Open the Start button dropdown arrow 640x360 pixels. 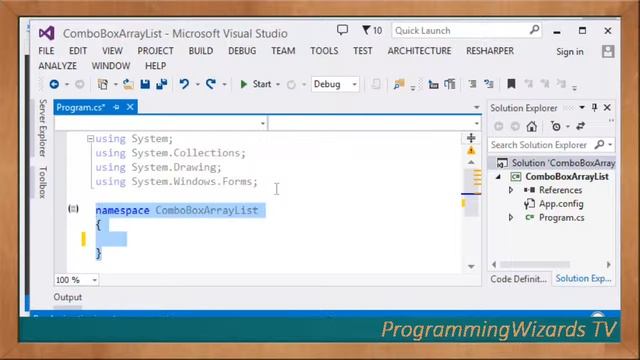(278, 84)
